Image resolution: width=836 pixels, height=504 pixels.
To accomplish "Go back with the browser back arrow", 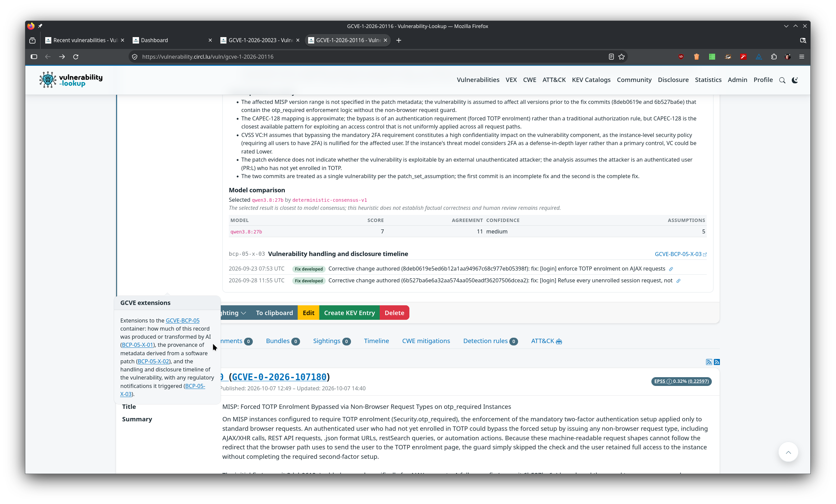I will 48,57.
